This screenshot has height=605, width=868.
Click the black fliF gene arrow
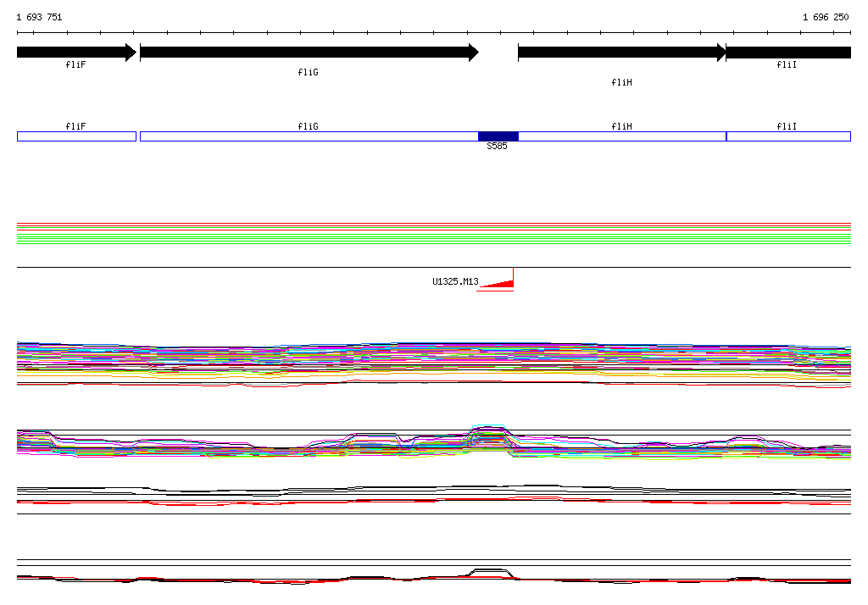[76, 53]
